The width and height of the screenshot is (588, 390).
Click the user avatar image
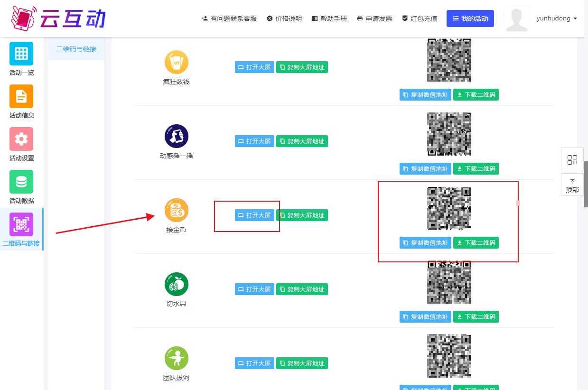[517, 19]
